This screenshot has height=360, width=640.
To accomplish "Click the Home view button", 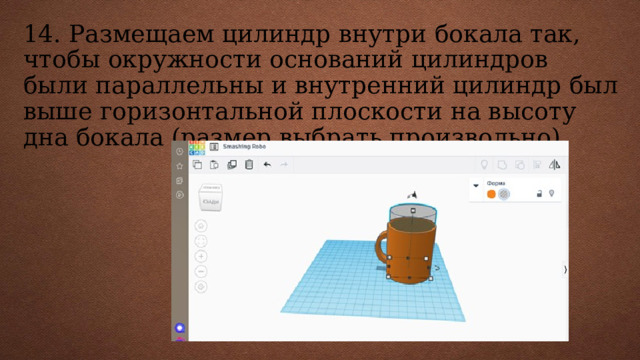I will [x=201, y=226].
